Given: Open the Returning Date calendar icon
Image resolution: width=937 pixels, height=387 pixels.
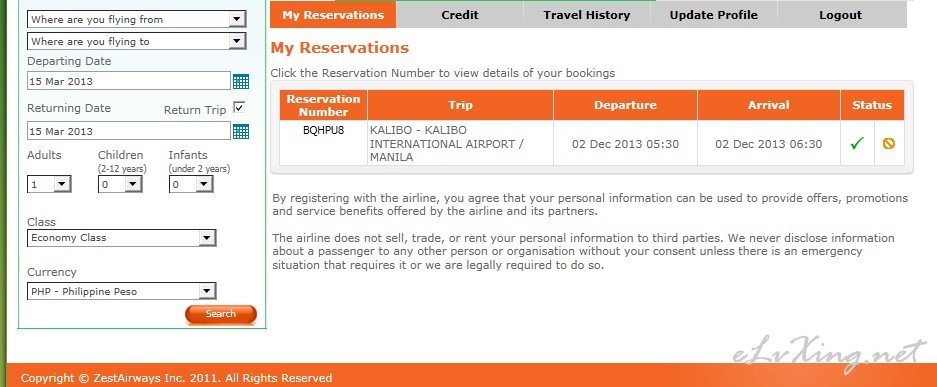Looking at the screenshot, I should point(241,131).
